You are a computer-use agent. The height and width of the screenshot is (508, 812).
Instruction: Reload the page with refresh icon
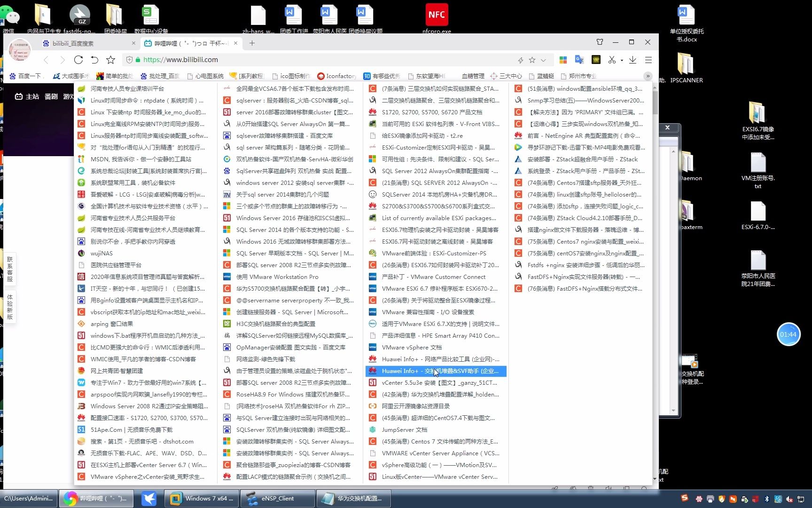78,60
